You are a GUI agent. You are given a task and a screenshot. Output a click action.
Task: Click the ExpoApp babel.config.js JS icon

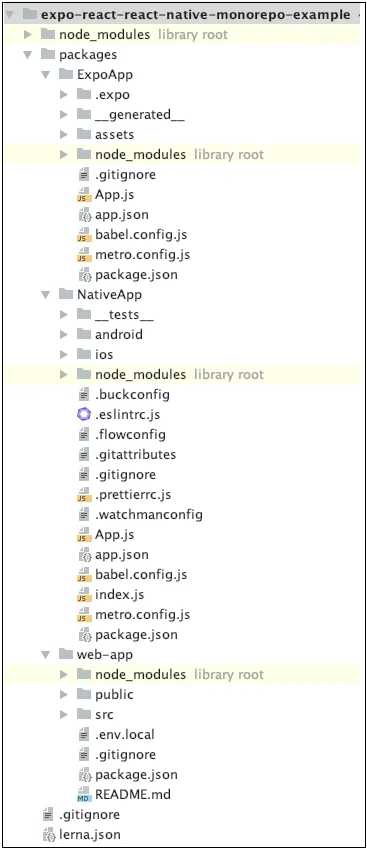(x=84, y=235)
